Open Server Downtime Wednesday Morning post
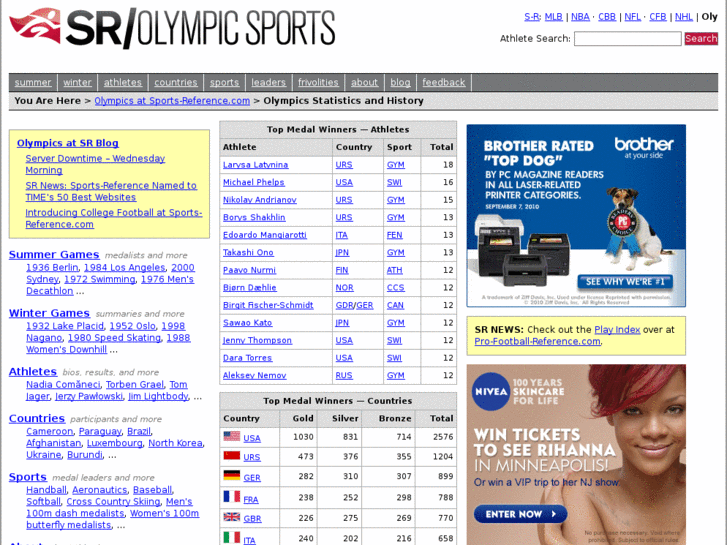 pyautogui.click(x=95, y=164)
